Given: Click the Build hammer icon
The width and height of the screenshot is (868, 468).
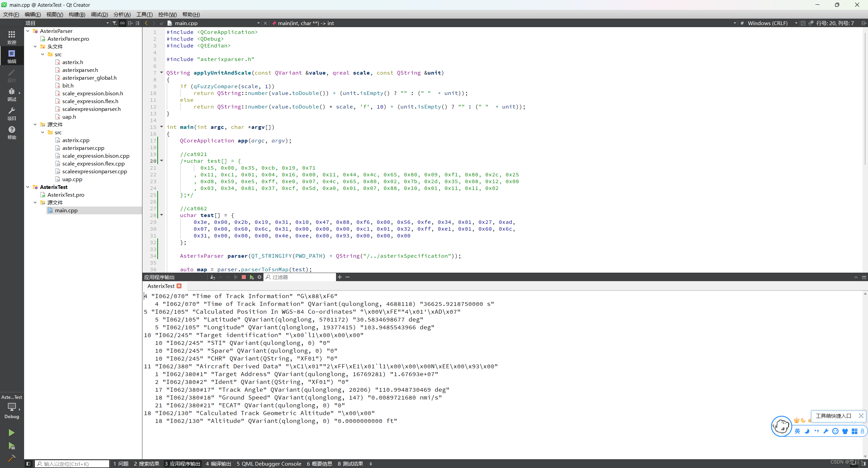Looking at the screenshot, I should [11, 459].
